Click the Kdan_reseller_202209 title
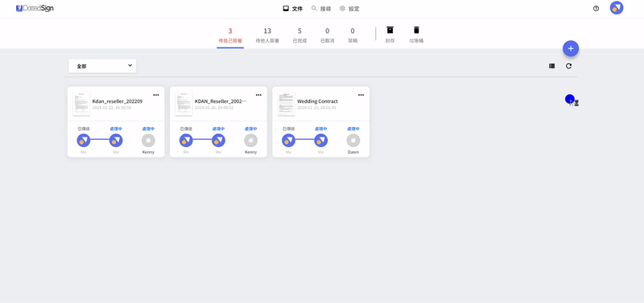 coord(118,101)
